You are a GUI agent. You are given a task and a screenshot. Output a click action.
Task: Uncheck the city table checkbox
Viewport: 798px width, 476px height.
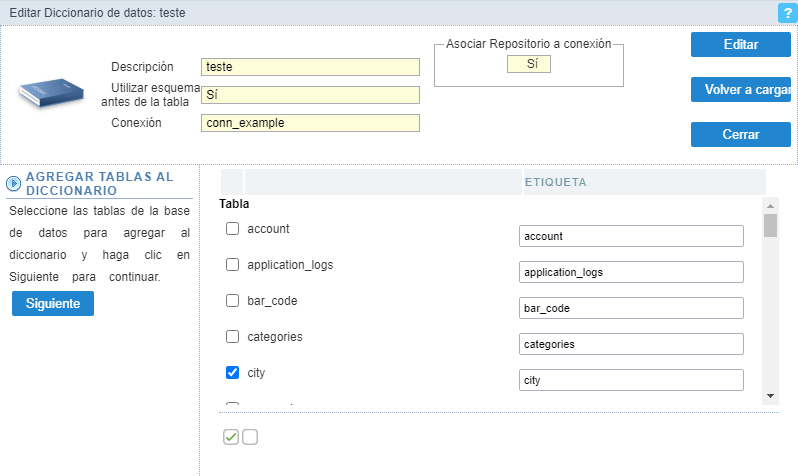[233, 373]
